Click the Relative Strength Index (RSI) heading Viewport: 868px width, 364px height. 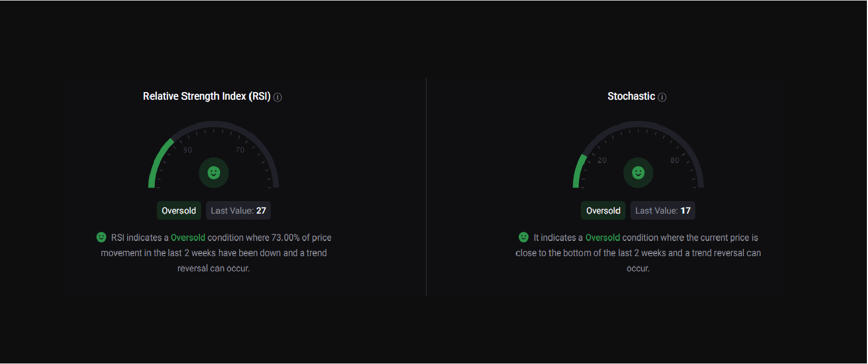207,96
